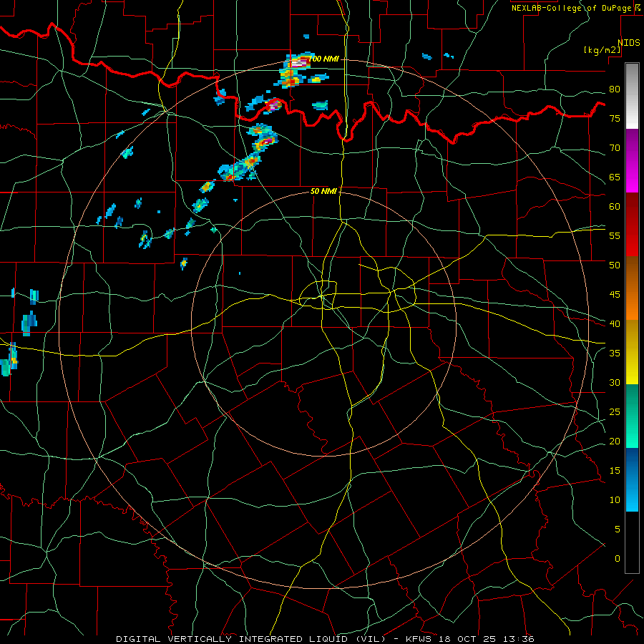
Task: Click the blue segment of the color bar
Action: tap(632, 479)
